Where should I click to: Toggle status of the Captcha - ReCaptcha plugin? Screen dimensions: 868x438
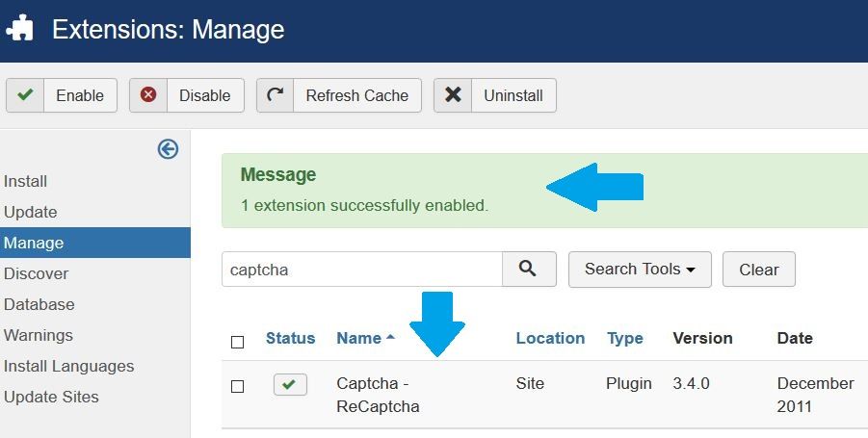coord(290,384)
